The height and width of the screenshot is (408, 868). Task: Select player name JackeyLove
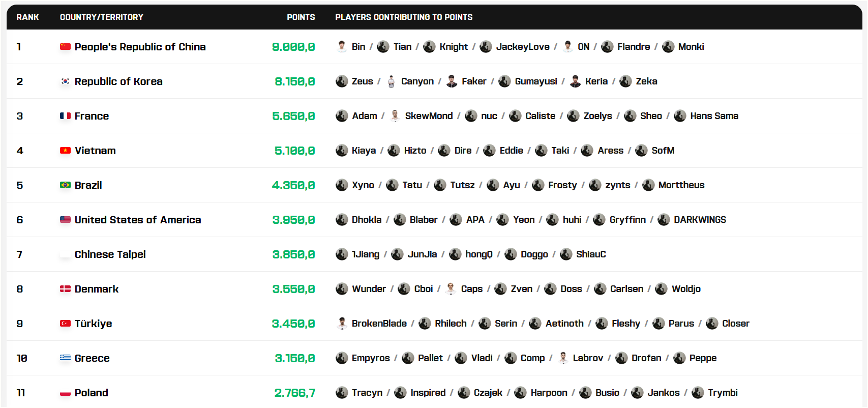click(x=523, y=47)
